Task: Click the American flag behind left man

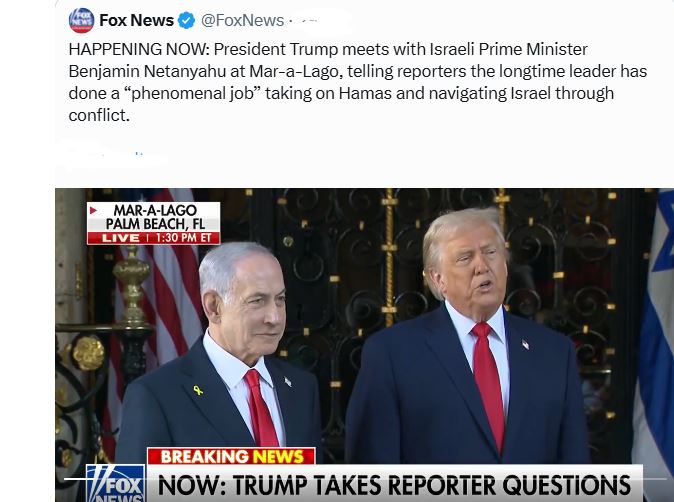Action: tap(163, 301)
